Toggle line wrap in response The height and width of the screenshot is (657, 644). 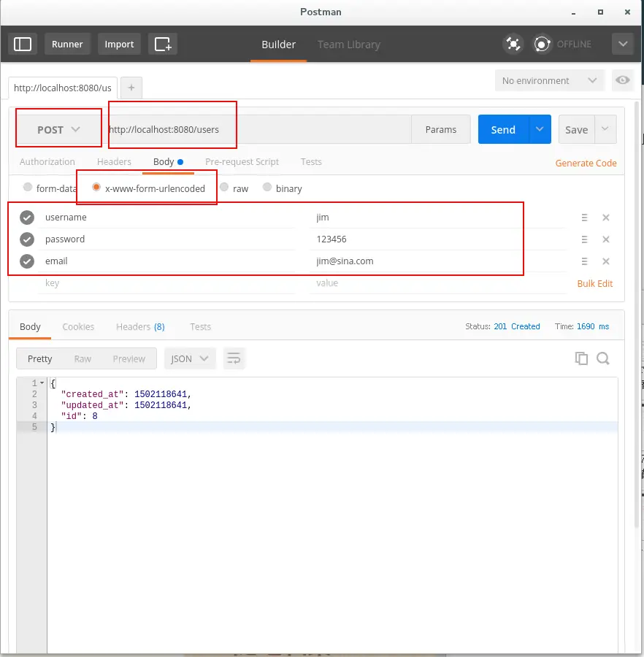point(234,358)
